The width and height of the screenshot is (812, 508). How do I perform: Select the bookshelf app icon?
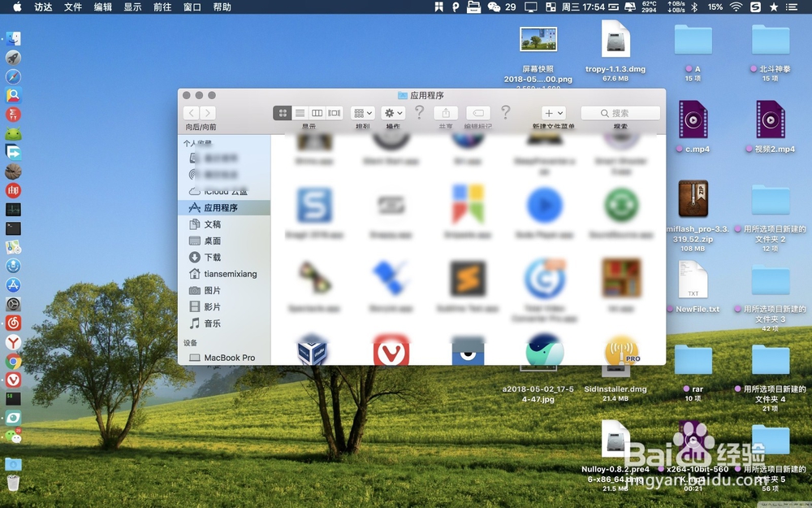621,278
